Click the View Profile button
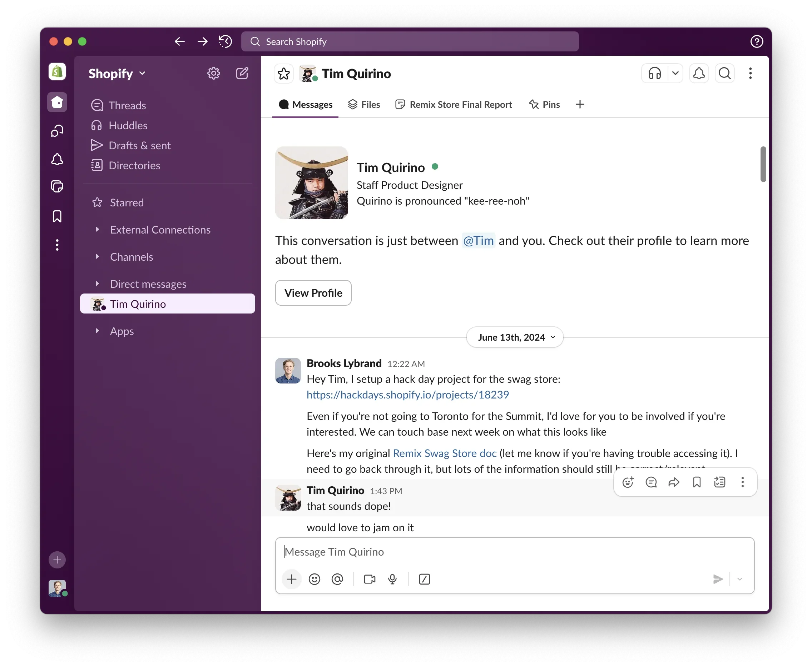The image size is (812, 667). click(x=313, y=293)
